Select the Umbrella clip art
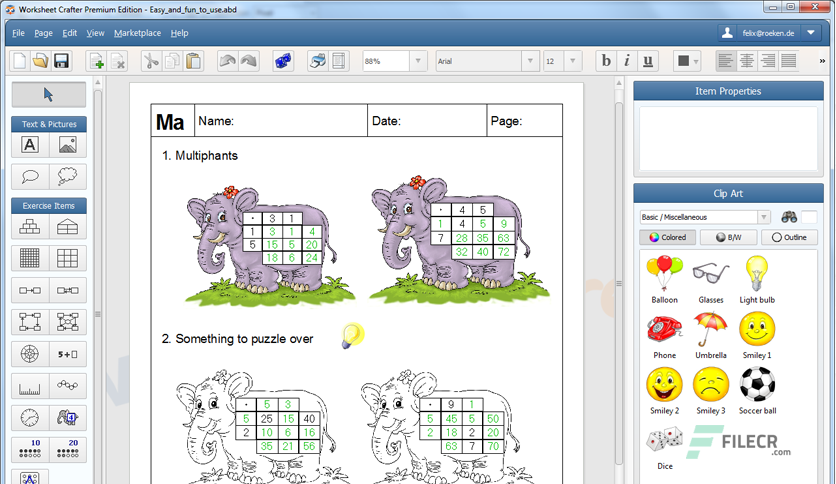This screenshot has height=484, width=836. (711, 335)
